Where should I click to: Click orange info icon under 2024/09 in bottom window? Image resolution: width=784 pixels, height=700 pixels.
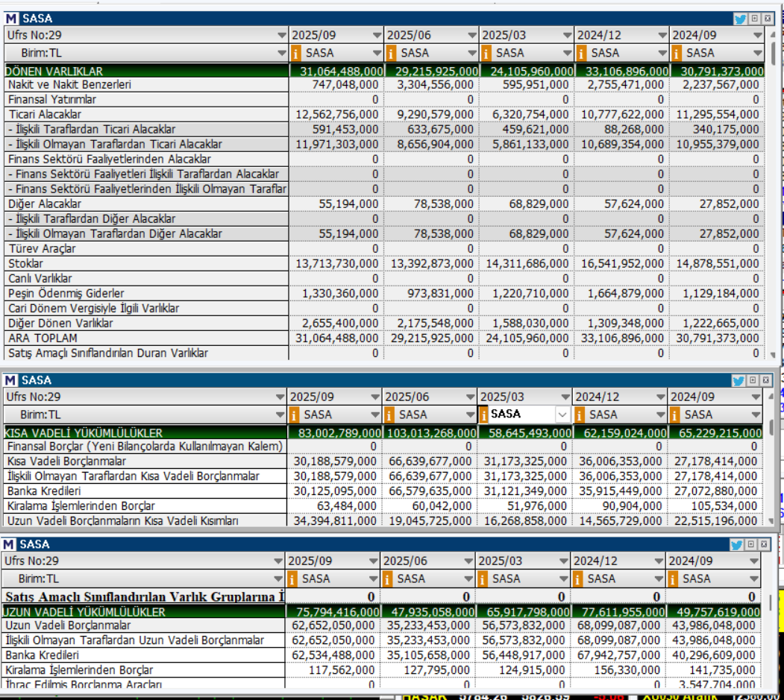click(674, 578)
